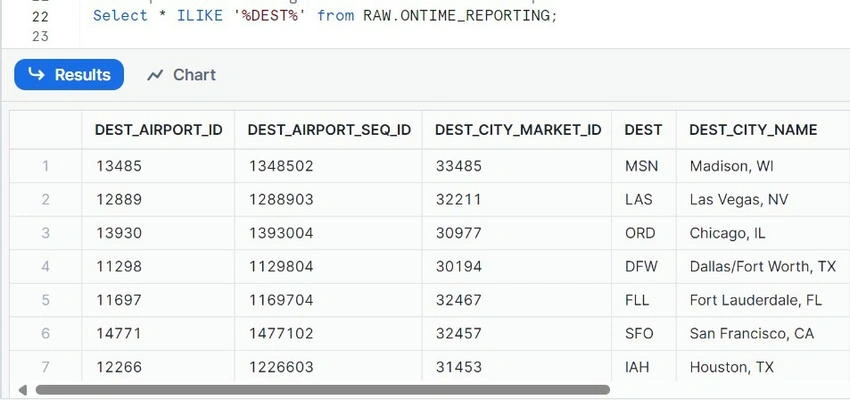This screenshot has height=400, width=850.
Task: Click the scrollbar left arrow
Action: [23, 390]
